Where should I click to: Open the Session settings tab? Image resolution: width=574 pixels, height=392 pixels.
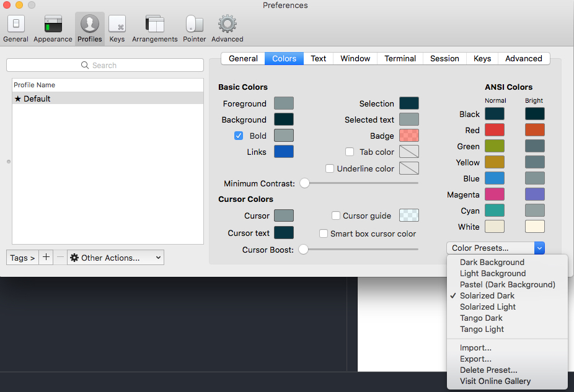coord(444,58)
